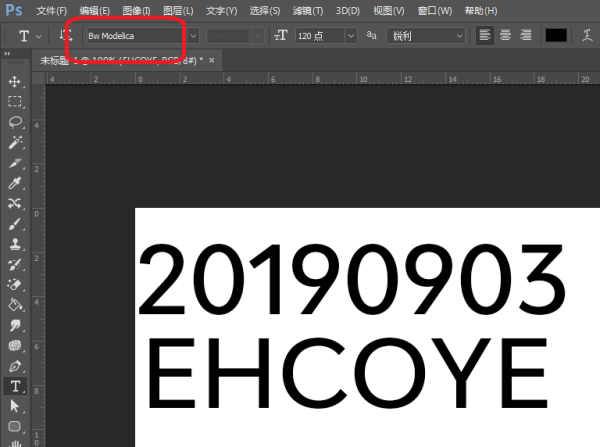This screenshot has height=447, width=600.
Task: Select the Lasso tool
Action: point(15,122)
